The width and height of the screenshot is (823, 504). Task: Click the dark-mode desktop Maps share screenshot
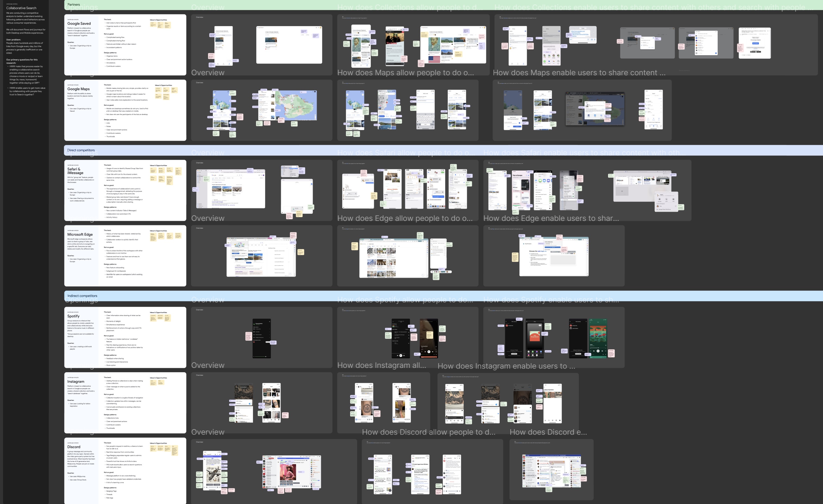pos(595,109)
